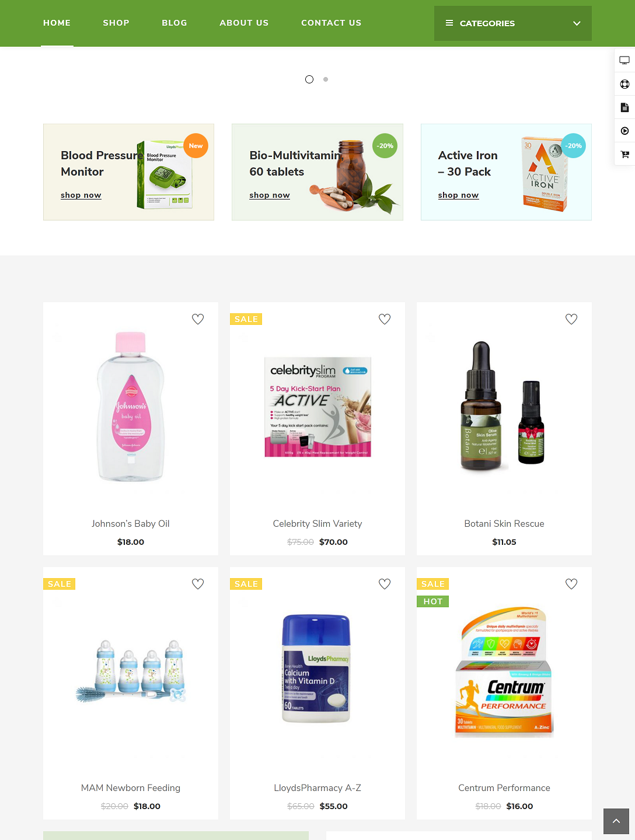Image resolution: width=635 pixels, height=840 pixels.
Task: Add Botani Skin Rescue to wishlist
Action: click(571, 319)
